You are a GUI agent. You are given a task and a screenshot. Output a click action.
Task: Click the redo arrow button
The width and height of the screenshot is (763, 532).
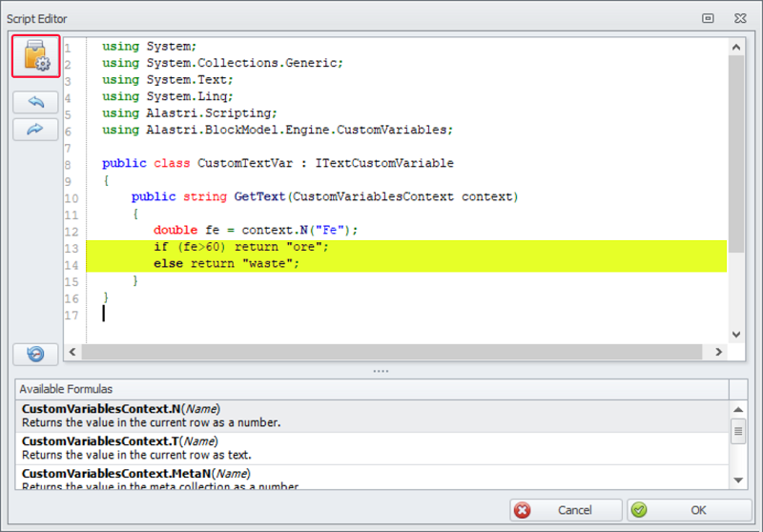coord(35,130)
